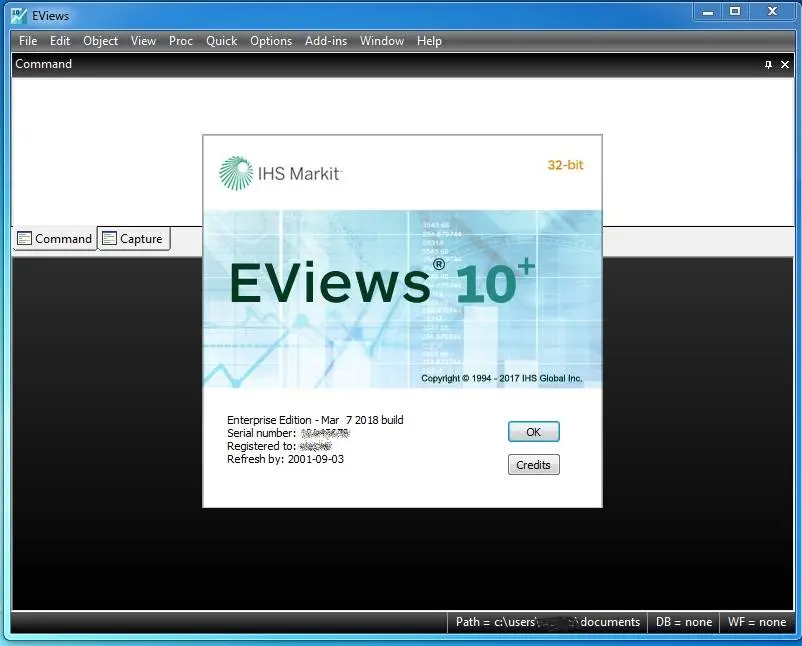Image resolution: width=802 pixels, height=646 pixels.
Task: Click the 32-bit label
Action: coord(565,165)
